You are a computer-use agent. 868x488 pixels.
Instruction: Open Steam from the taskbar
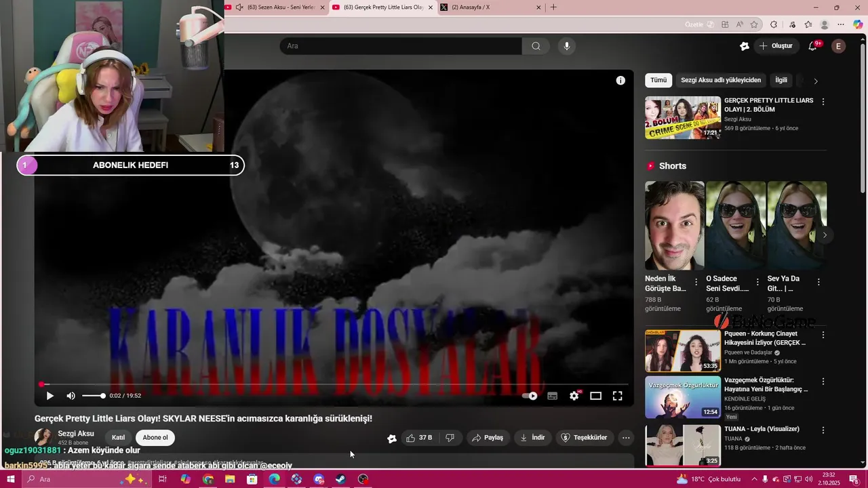340,479
